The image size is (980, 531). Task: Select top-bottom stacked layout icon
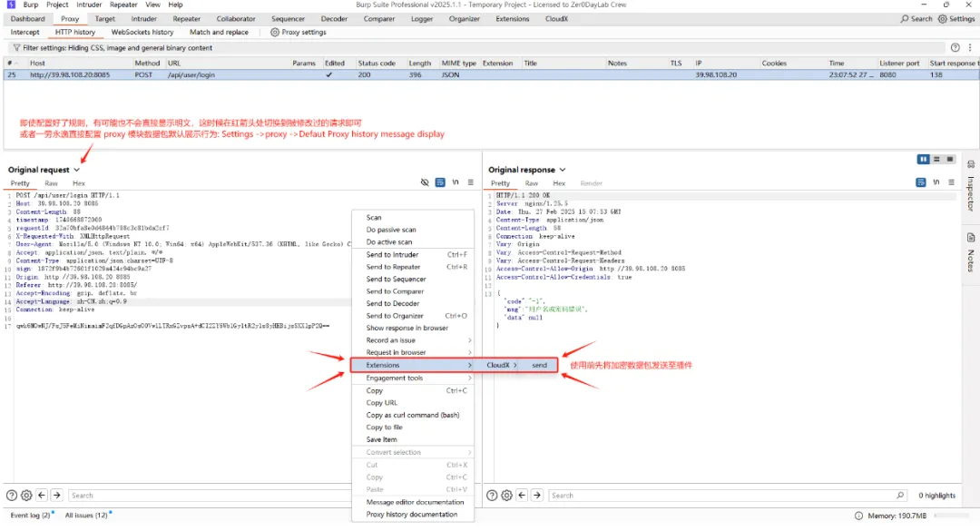(936, 160)
